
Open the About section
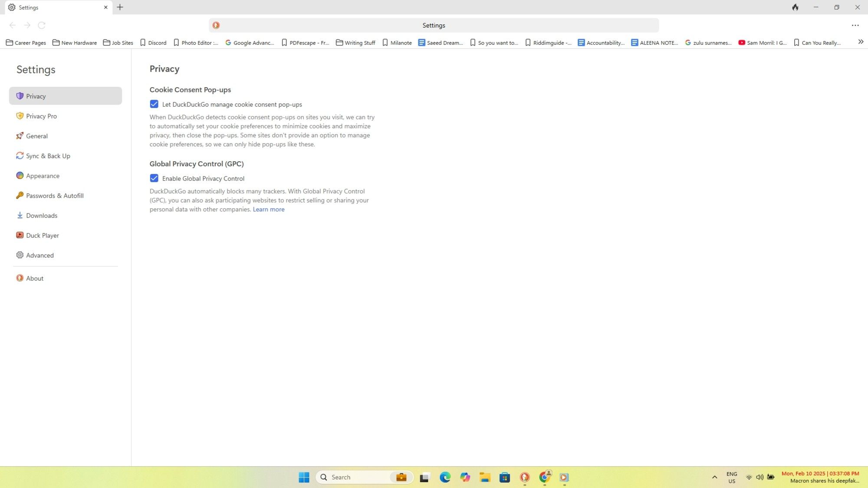(34, 278)
